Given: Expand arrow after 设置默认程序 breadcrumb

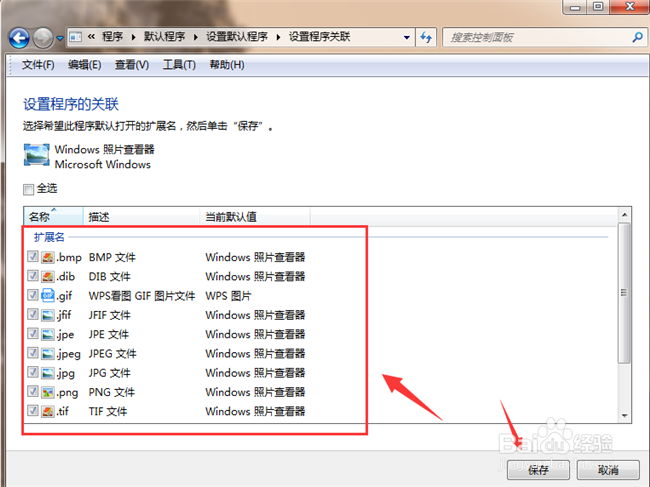Looking at the screenshot, I should click(x=278, y=37).
